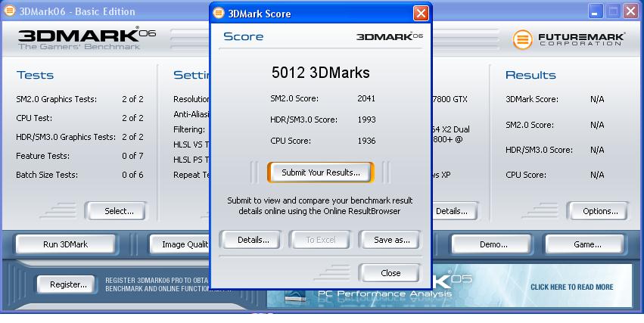This screenshot has height=323, width=644.
Task: Click SM2.0 Graphics Tests label in Tests panel
Action: coord(56,99)
